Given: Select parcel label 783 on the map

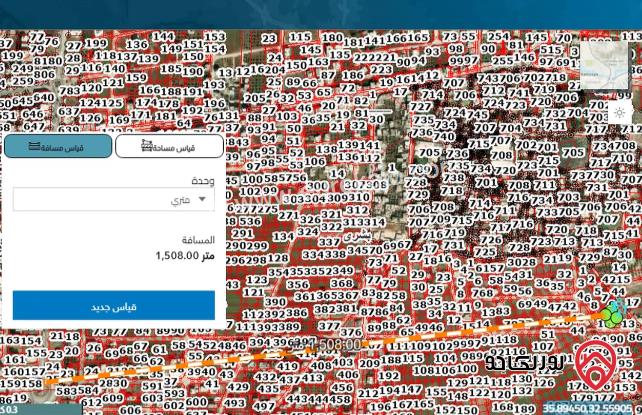Looking at the screenshot, I should click(x=70, y=90).
